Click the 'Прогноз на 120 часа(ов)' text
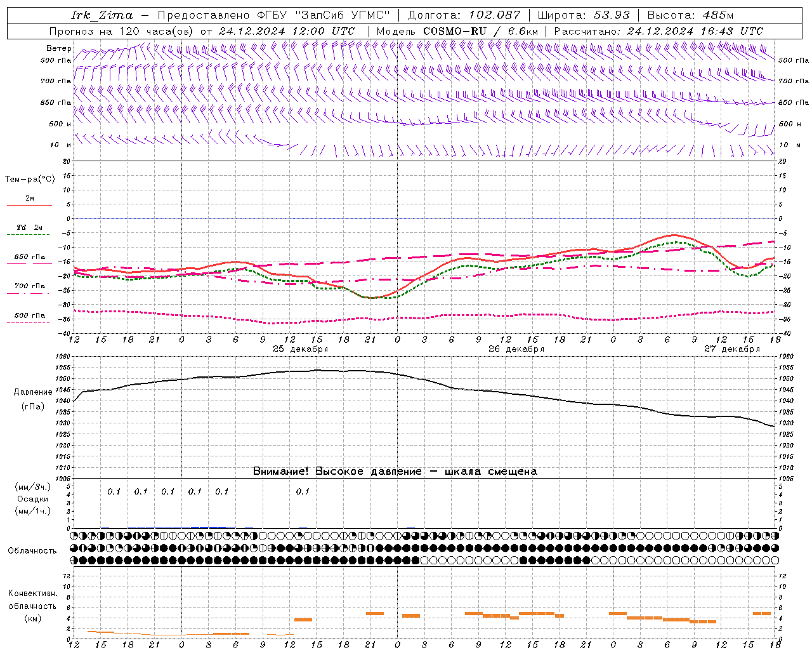 [x=122, y=31]
